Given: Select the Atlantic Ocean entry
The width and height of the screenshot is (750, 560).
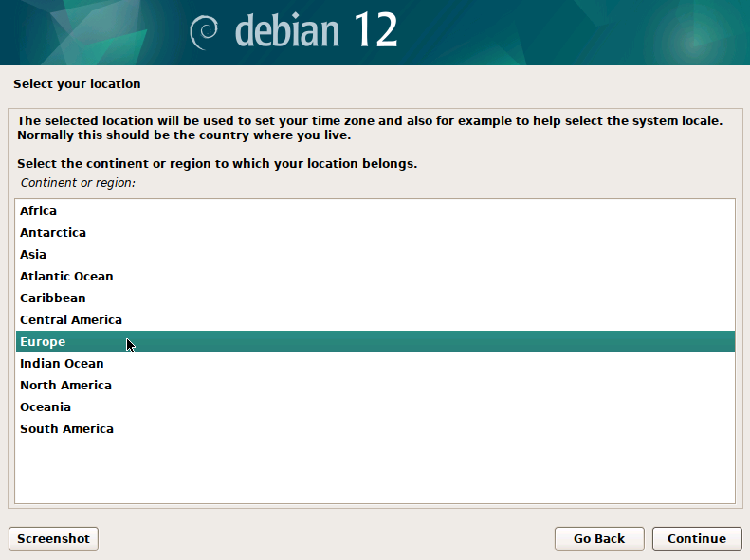Looking at the screenshot, I should pyautogui.click(x=66, y=276).
